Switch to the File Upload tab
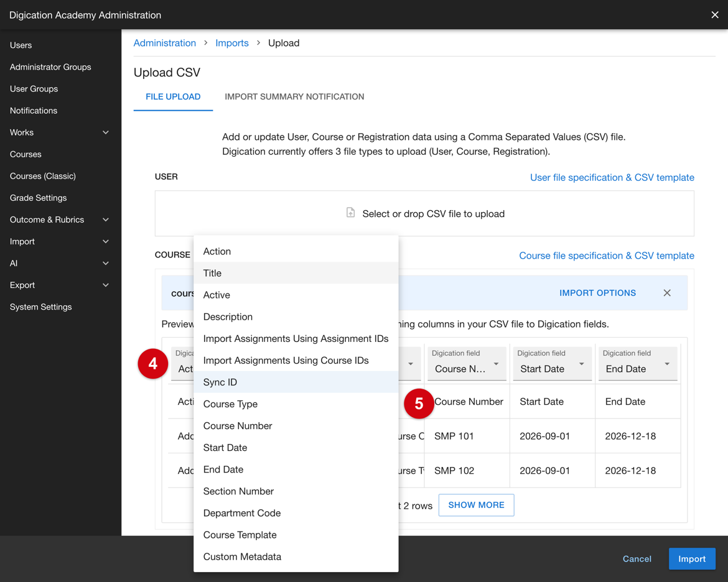Image resolution: width=728 pixels, height=582 pixels. tap(173, 96)
